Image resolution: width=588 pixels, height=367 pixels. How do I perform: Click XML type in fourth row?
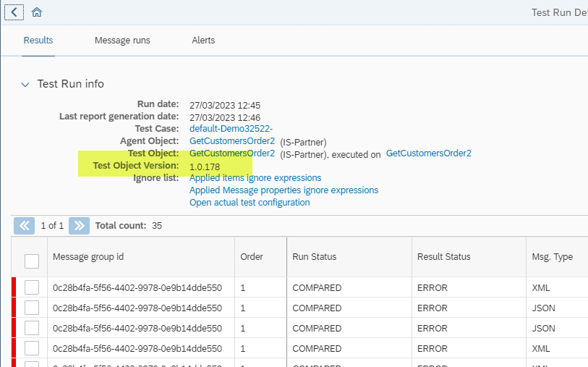click(541, 349)
